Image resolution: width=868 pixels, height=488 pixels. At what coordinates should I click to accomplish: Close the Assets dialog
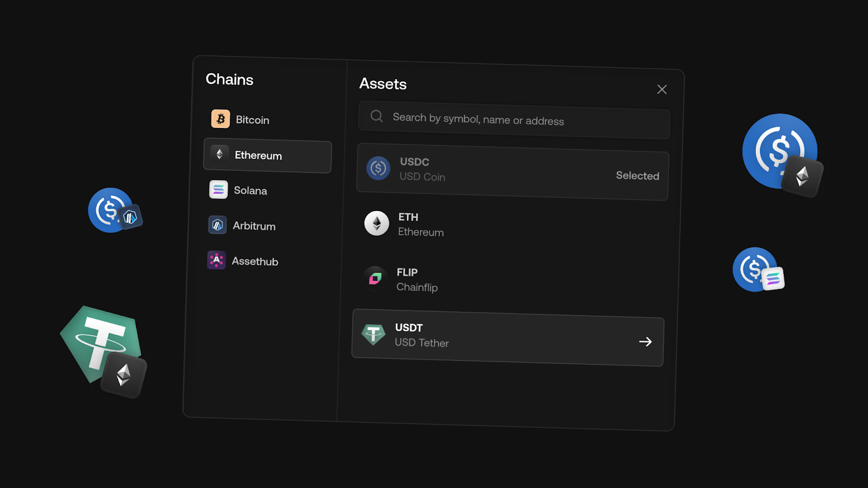click(x=662, y=89)
